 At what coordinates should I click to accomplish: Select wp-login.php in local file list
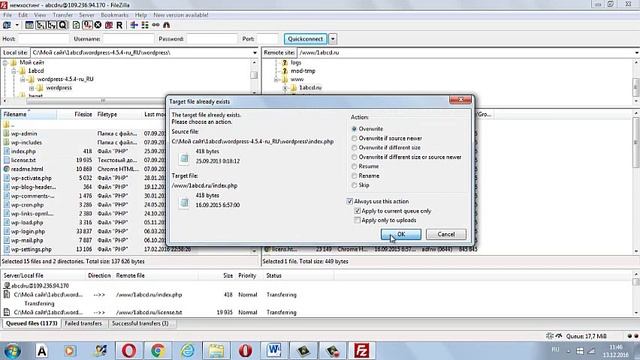28,231
